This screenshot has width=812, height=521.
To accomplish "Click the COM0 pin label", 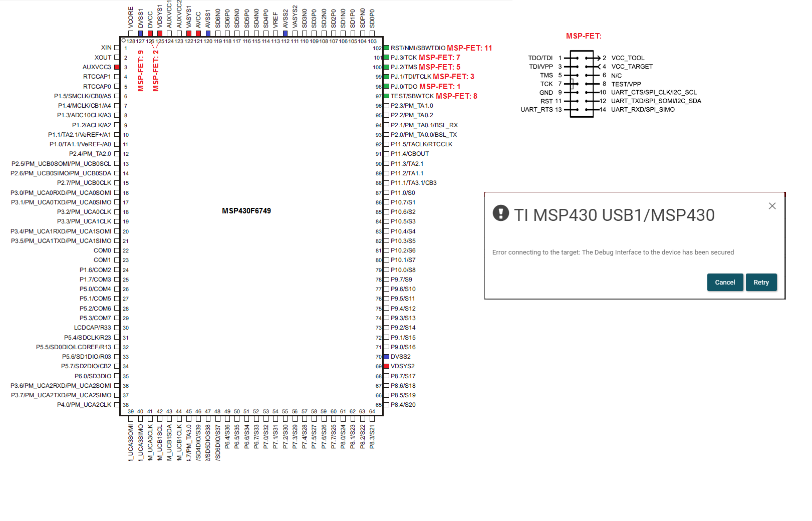I will click(102, 250).
